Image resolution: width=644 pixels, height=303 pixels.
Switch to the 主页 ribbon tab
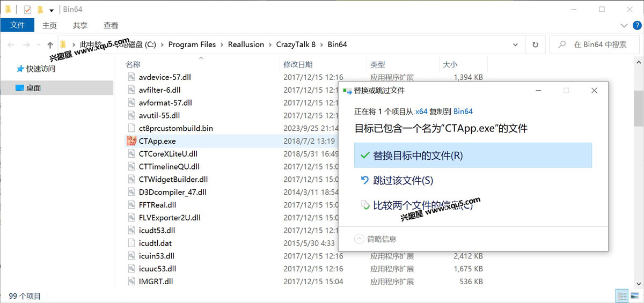pyautogui.click(x=49, y=25)
